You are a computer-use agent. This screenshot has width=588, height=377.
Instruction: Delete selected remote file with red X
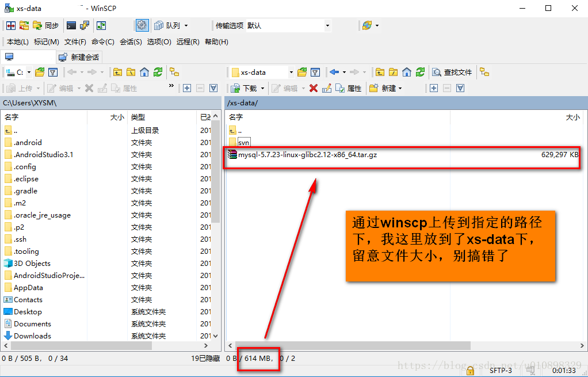coord(314,88)
